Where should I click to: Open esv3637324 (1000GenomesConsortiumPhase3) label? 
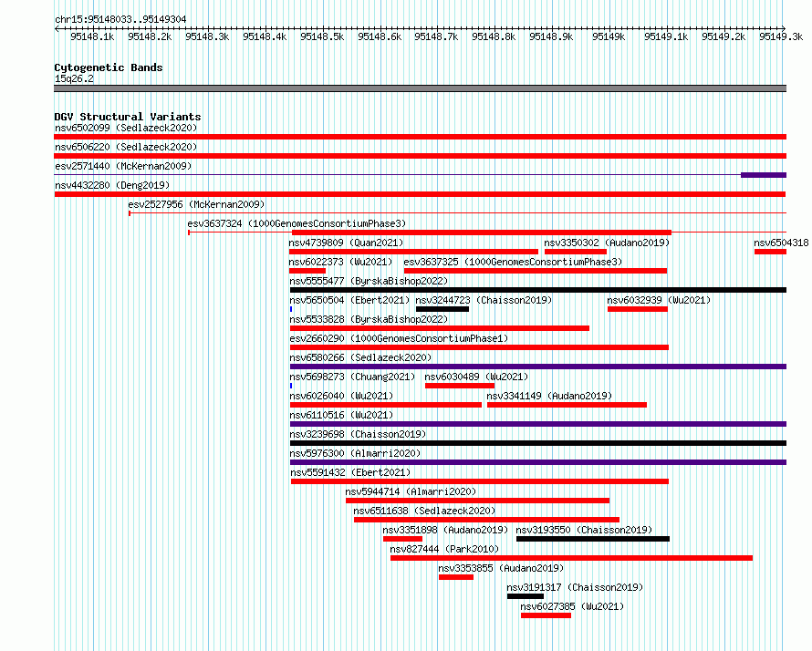297,223
